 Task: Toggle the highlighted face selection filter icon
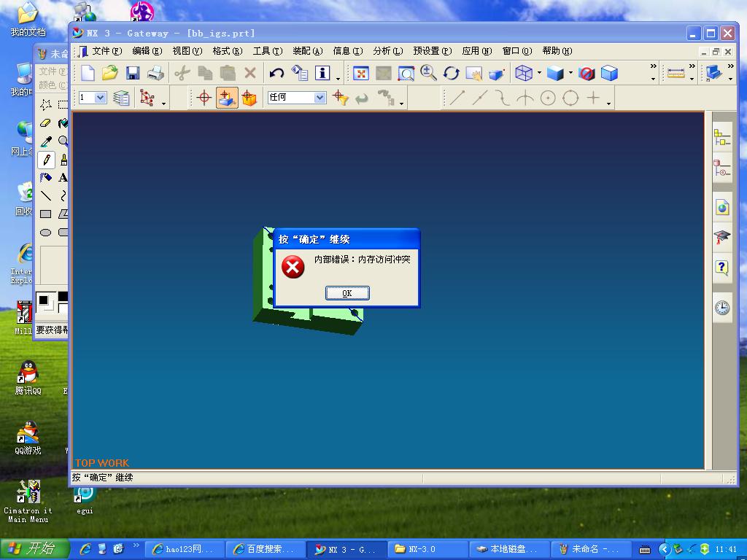coord(227,98)
